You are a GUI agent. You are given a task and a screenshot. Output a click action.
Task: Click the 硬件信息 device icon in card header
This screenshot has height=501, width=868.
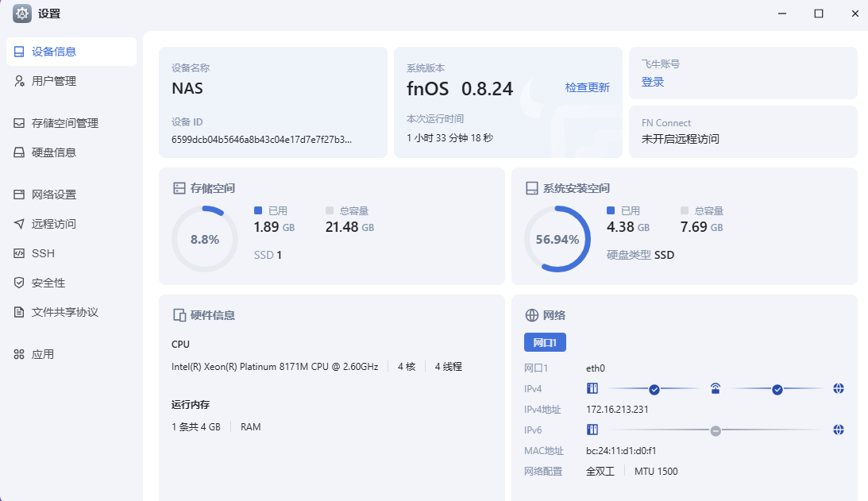pos(179,315)
